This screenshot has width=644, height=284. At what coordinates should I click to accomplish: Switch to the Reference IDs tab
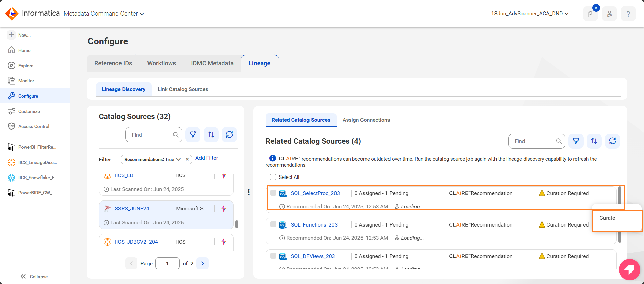point(113,63)
